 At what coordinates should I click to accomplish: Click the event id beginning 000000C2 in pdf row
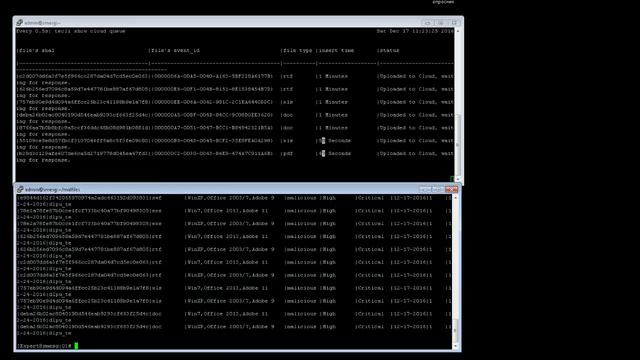click(212, 153)
